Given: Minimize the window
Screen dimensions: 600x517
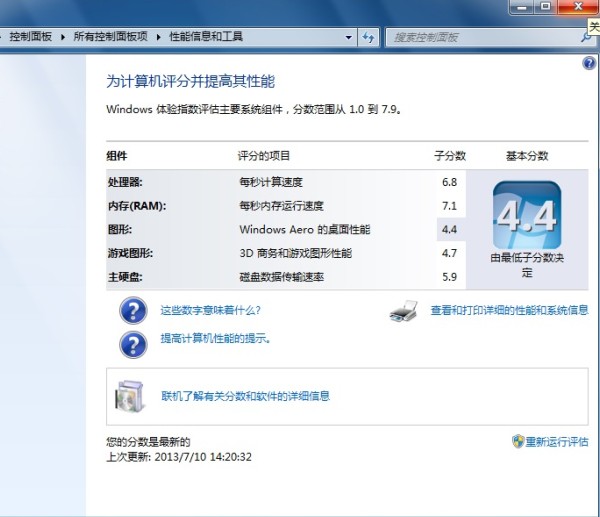Looking at the screenshot, I should [523, 7].
